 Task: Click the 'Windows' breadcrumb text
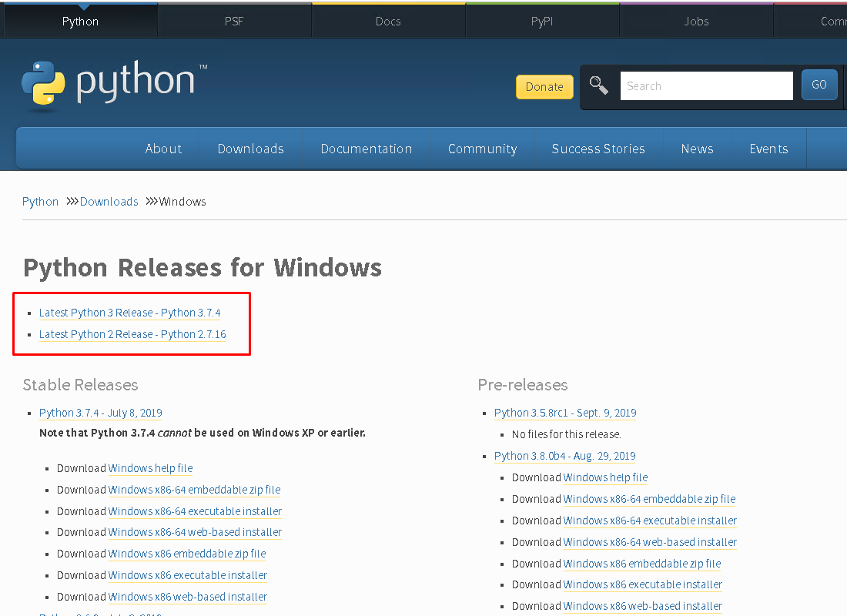pyautogui.click(x=182, y=202)
